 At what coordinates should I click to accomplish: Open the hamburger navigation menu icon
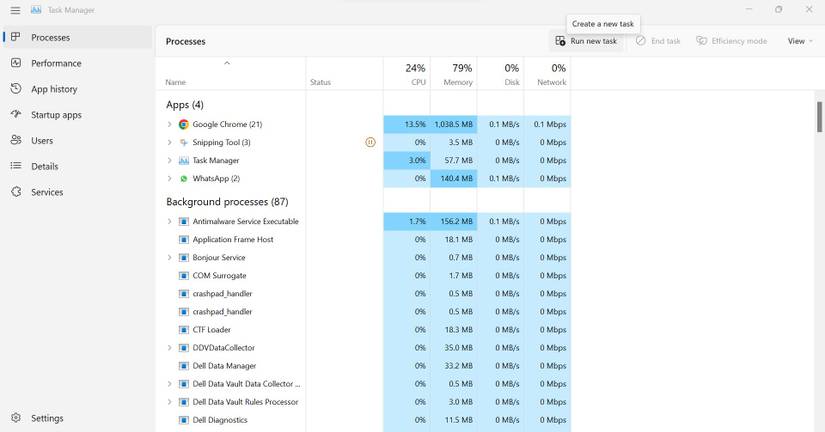pos(15,10)
